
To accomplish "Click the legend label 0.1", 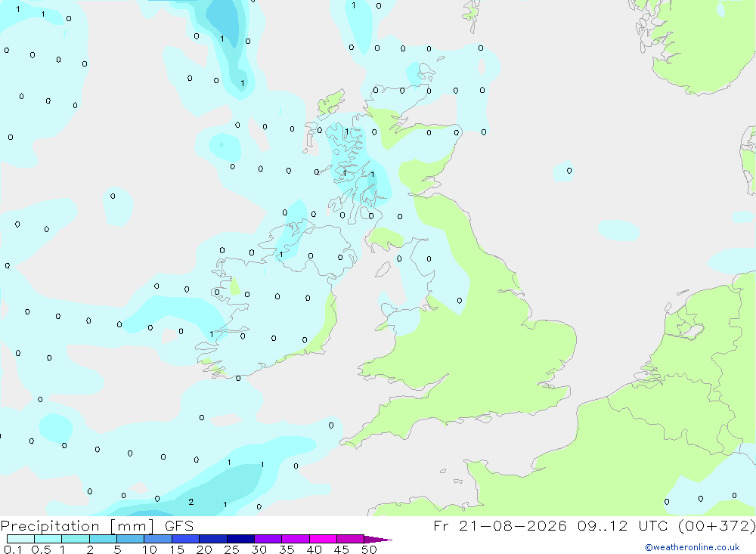I will click(13, 549).
